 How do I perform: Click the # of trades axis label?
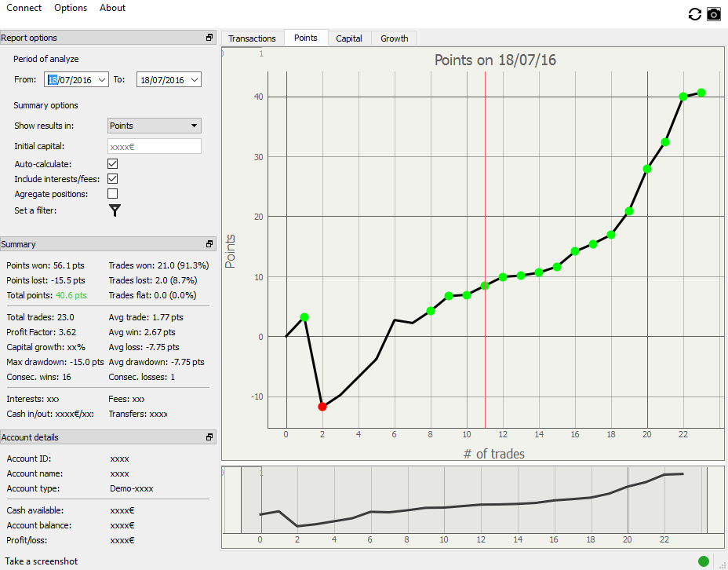pyautogui.click(x=494, y=454)
